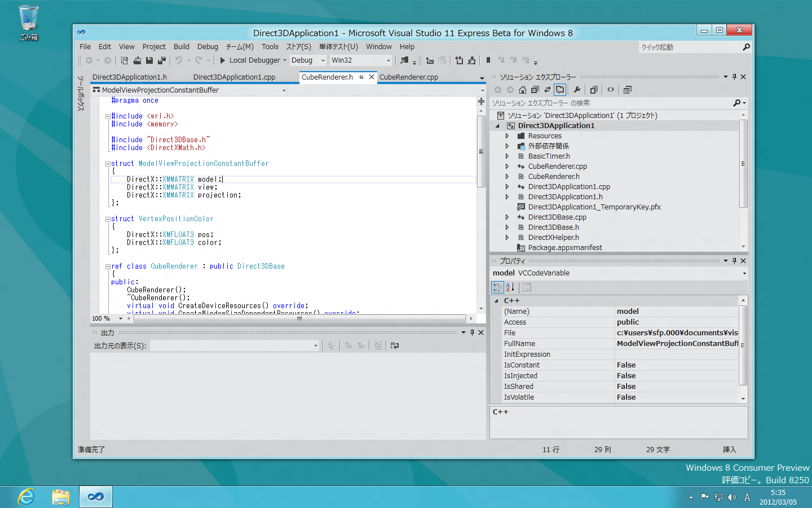The width and height of the screenshot is (812, 508).
Task: Start debugging with the green play arrow
Action: pos(223,60)
